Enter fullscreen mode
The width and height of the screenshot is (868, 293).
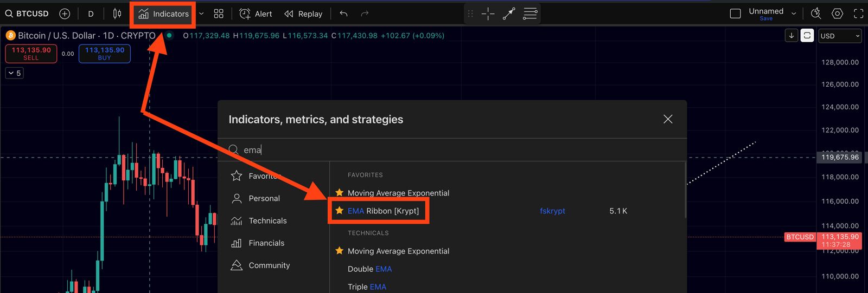click(x=858, y=14)
